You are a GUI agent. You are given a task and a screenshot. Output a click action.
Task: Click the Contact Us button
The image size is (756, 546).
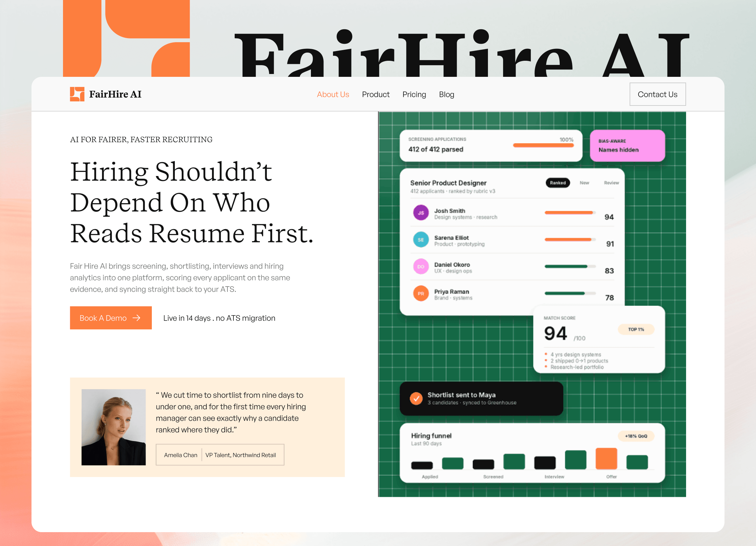pyautogui.click(x=657, y=94)
